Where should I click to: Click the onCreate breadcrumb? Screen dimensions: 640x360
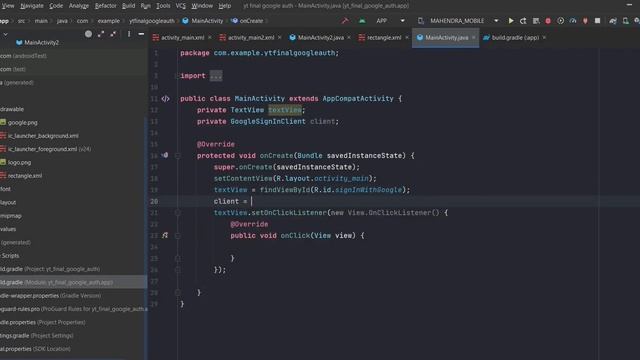point(247,20)
